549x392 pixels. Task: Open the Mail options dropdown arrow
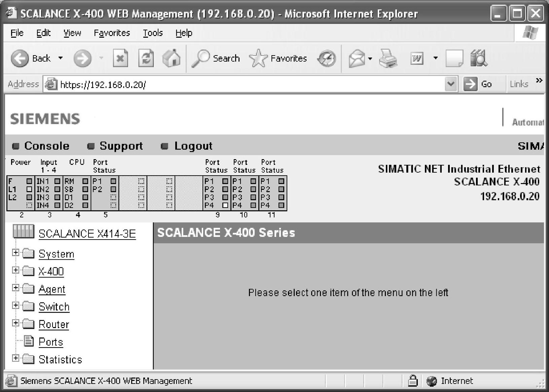tap(370, 59)
